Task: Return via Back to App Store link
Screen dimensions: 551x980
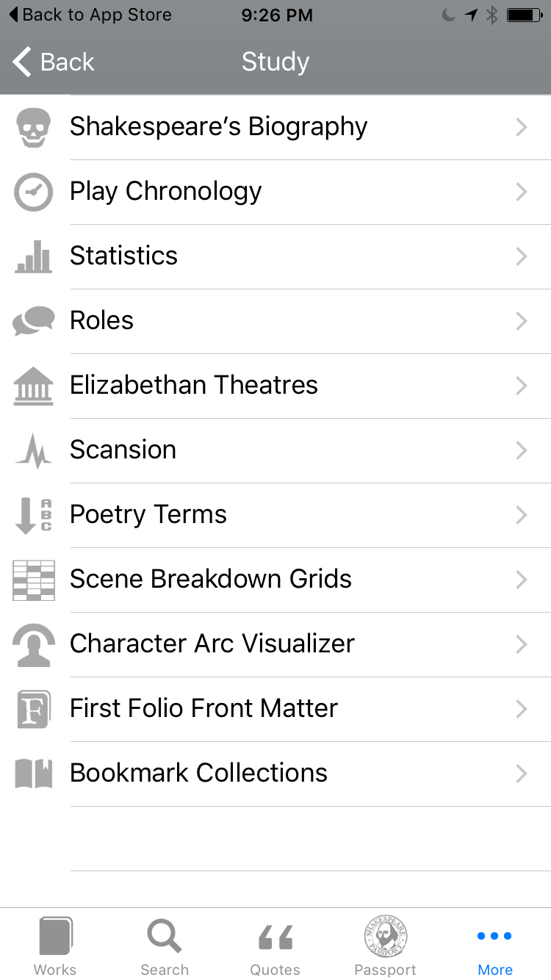Action: click(x=90, y=15)
